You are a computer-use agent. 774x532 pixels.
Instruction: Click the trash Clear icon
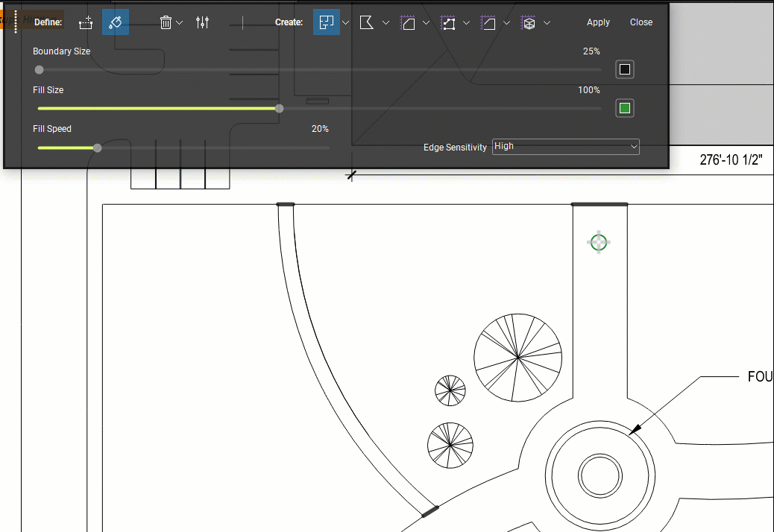[166, 22]
